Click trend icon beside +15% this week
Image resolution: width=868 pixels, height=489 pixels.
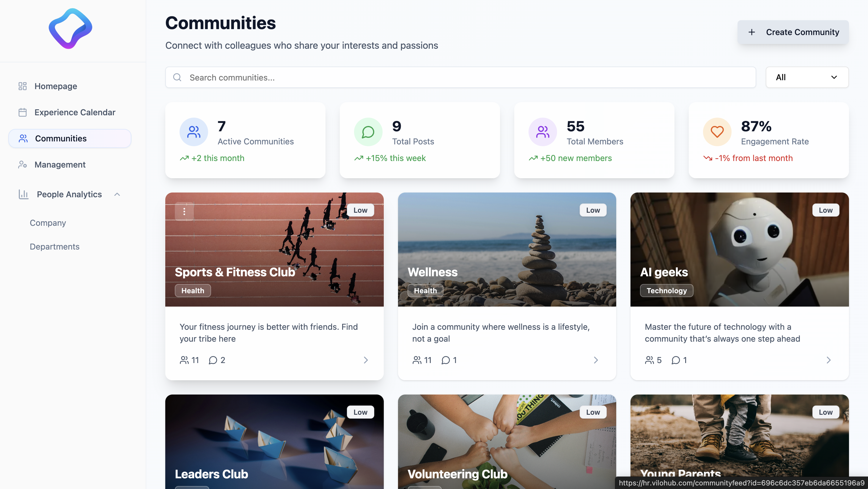(x=359, y=158)
